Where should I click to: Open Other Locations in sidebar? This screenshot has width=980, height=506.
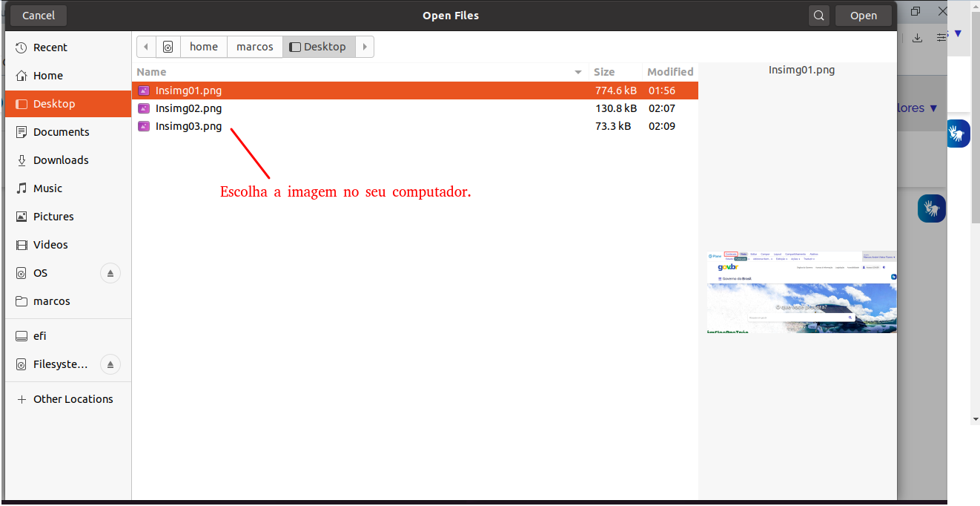point(73,399)
